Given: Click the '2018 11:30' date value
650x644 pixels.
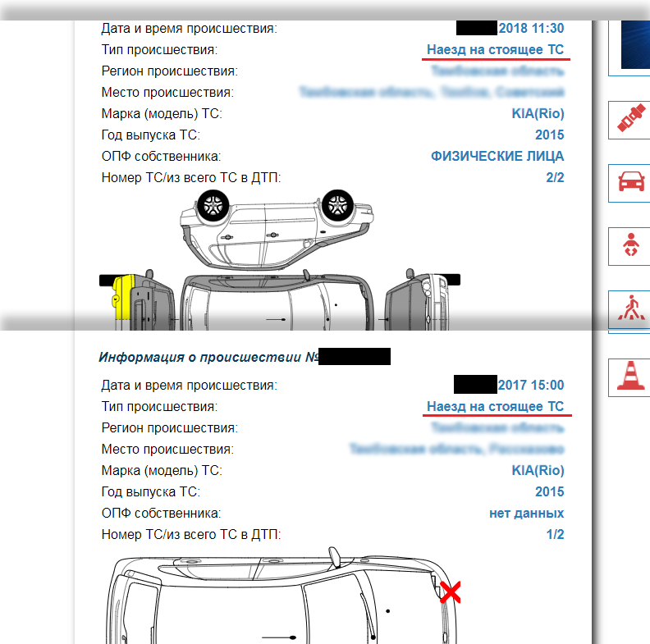Looking at the screenshot, I should (531, 28).
